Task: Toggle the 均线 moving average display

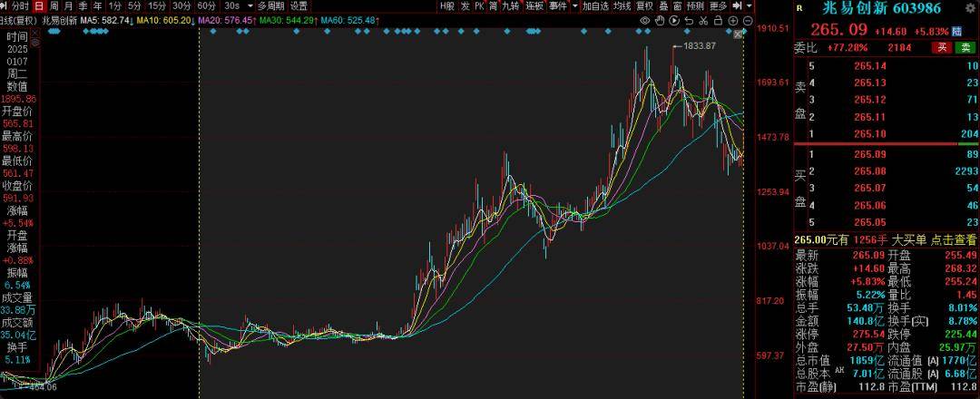Action: 622,5
